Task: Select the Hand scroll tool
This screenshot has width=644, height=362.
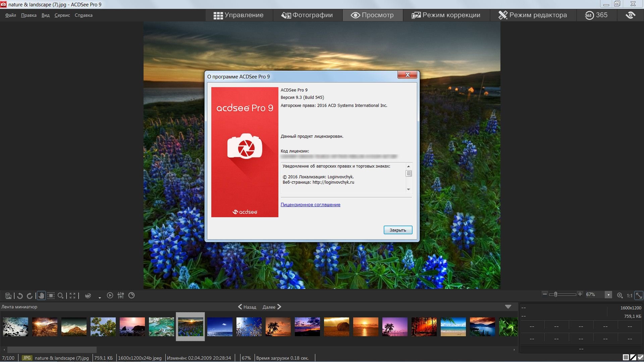Action: 41,296
